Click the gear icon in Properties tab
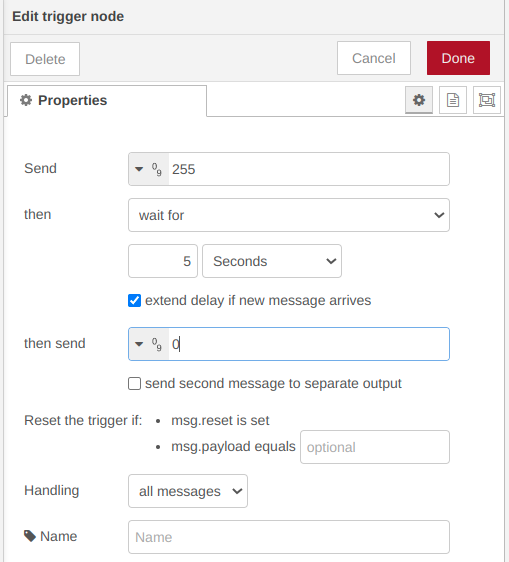 click(26, 100)
